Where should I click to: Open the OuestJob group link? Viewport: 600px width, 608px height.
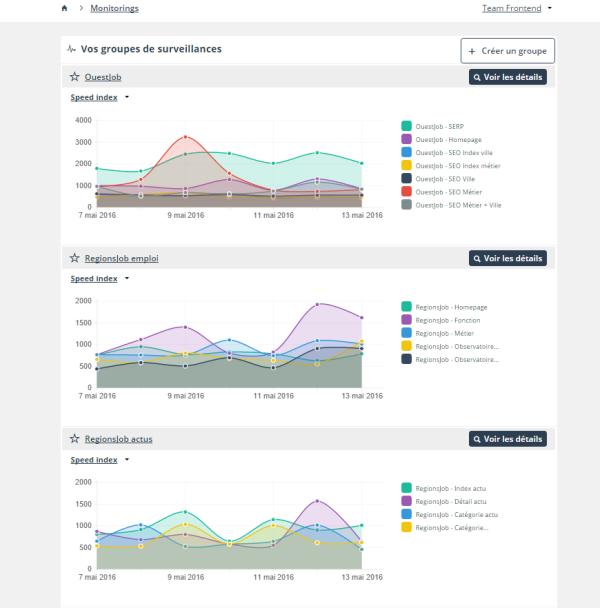pos(103,77)
